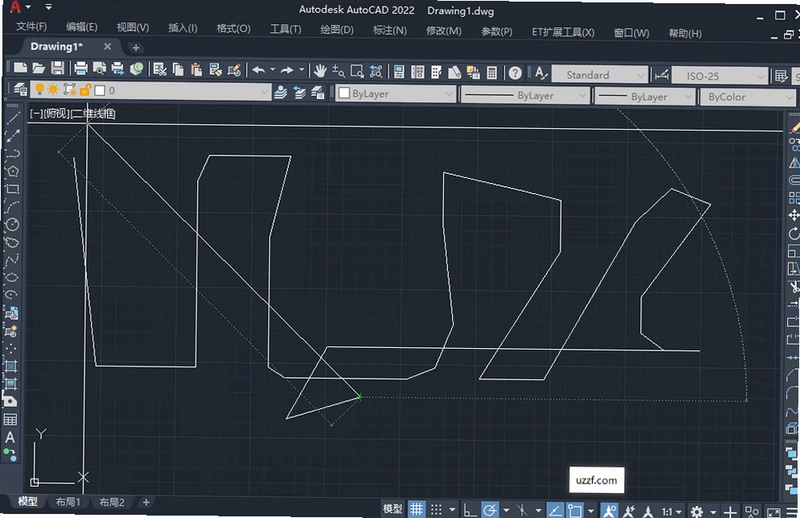Toggle polar tracking in status bar
Screen dimensions: 800x518
(x=490, y=510)
